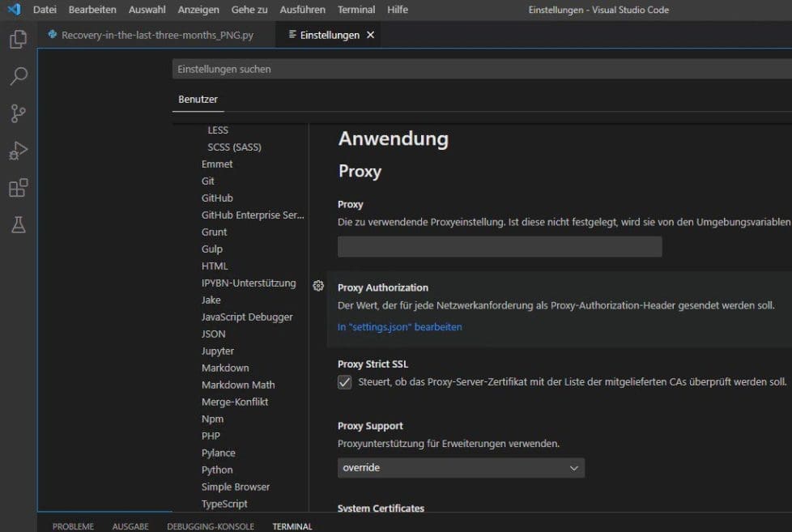Click the 'In settings.json bearbeiten' link
Image resolution: width=792 pixels, height=532 pixels.
coord(400,327)
